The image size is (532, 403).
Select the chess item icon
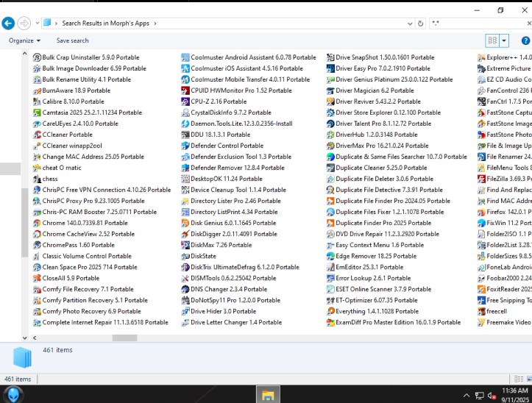37,179
